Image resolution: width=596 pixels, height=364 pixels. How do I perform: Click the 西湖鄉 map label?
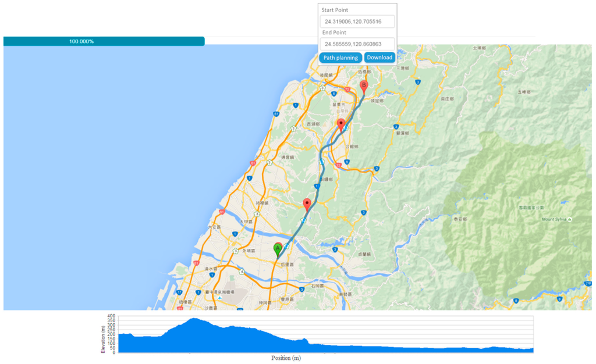[313, 124]
